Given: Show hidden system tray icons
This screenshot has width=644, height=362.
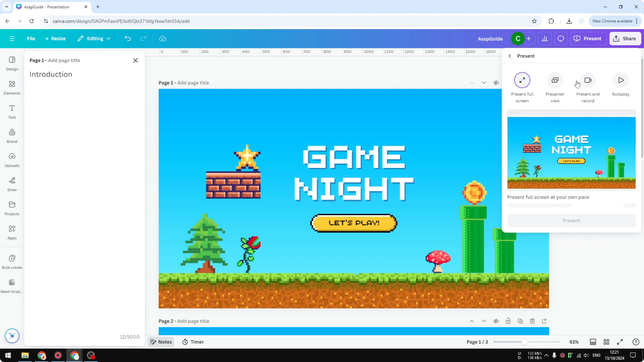Looking at the screenshot, I should (x=547, y=355).
